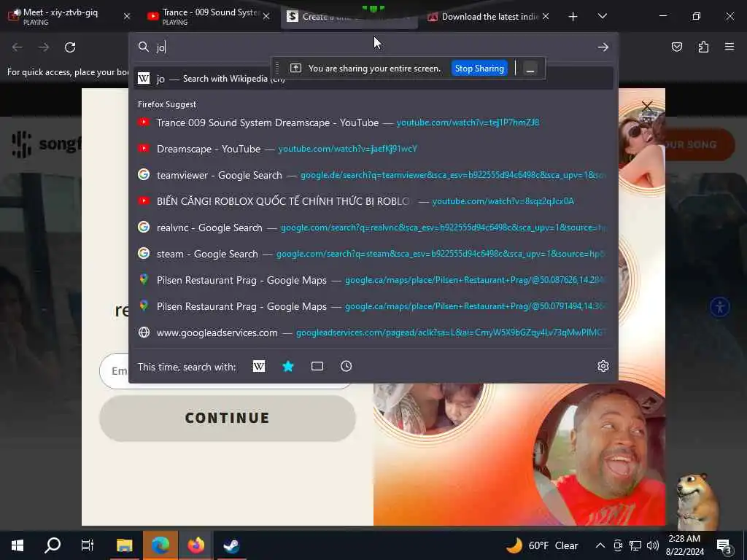Image resolution: width=747 pixels, height=560 pixels.
Task: Open search settings gear icon
Action: 603,366
